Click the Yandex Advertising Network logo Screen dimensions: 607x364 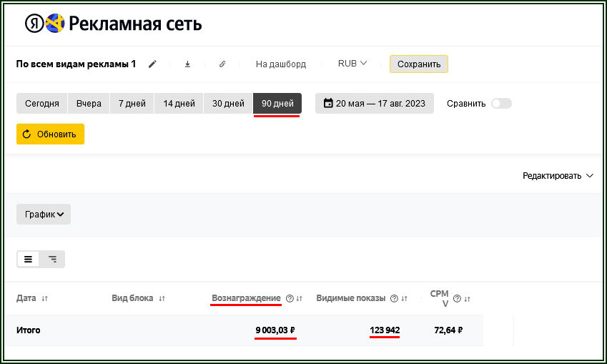click(113, 24)
